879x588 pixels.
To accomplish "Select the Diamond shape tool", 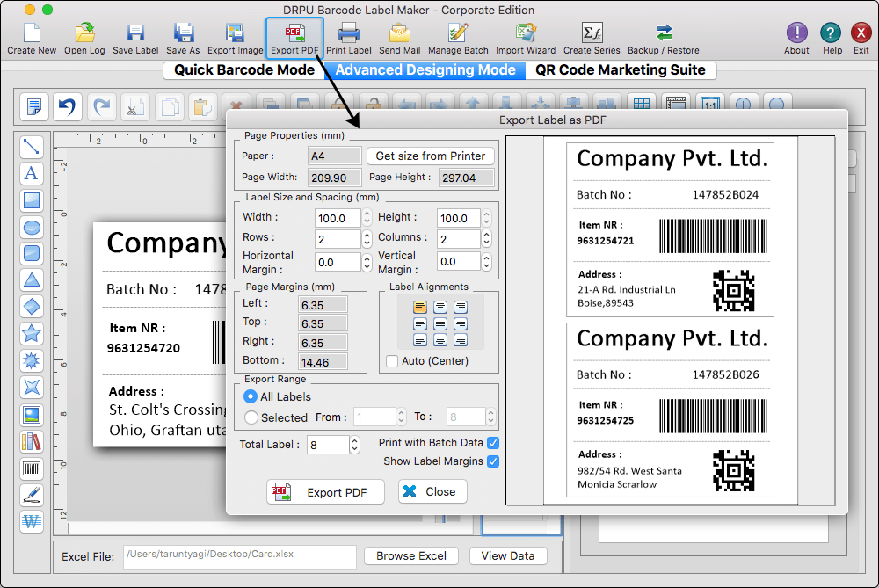I will [x=32, y=307].
